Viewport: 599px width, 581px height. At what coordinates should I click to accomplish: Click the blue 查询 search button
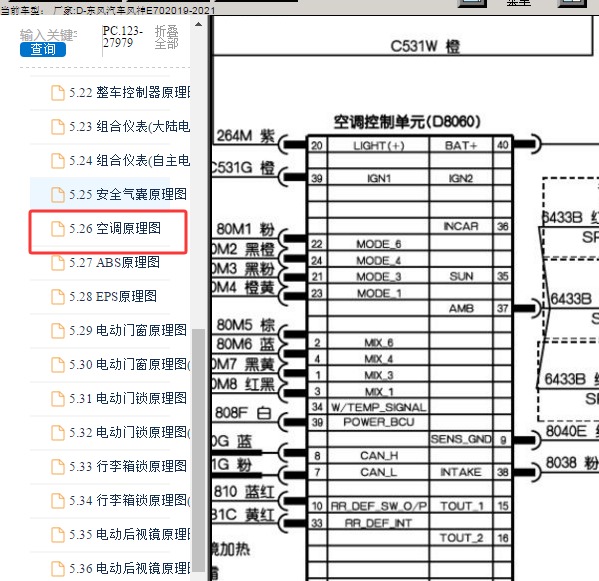click(43, 49)
